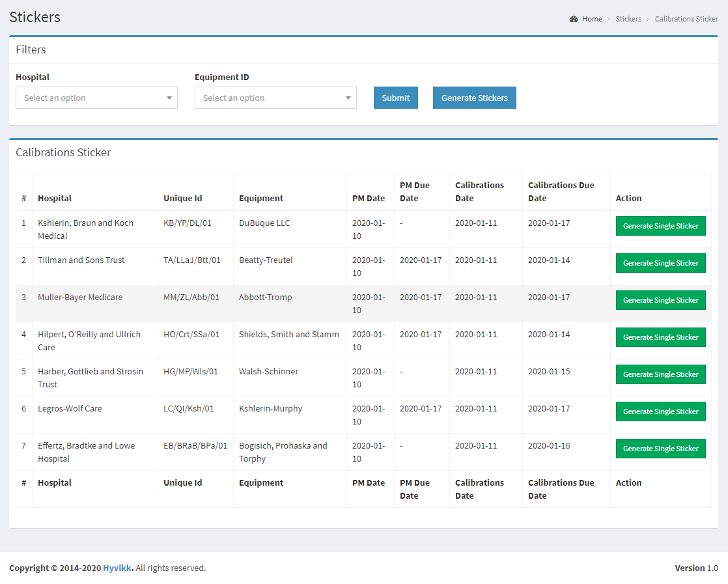
Task: Generate single sticker for Bogisich, Prohaska and Torphy
Action: pyautogui.click(x=661, y=449)
